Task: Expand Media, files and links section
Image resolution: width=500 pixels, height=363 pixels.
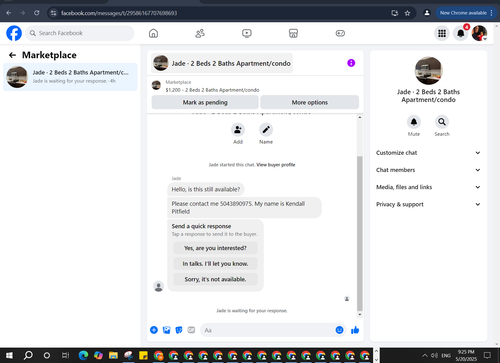Action: (x=428, y=187)
